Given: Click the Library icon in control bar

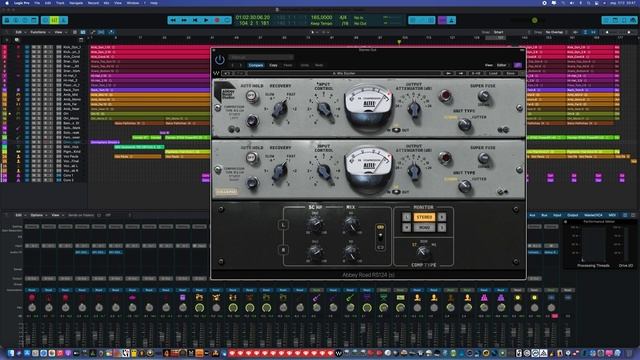Looking at the screenshot, I should tap(7, 20).
